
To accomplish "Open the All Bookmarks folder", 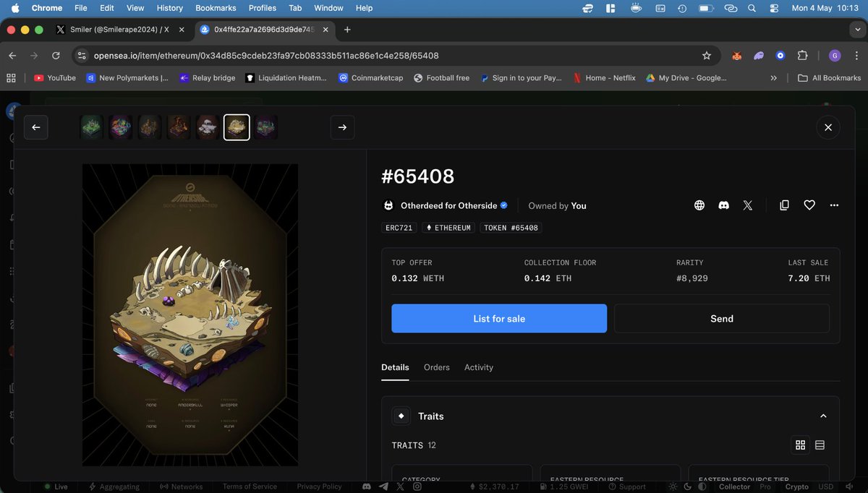I will 829,77.
